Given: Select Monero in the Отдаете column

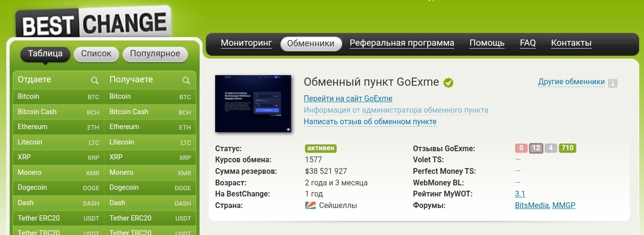Looking at the screenshot, I should click(x=58, y=173).
